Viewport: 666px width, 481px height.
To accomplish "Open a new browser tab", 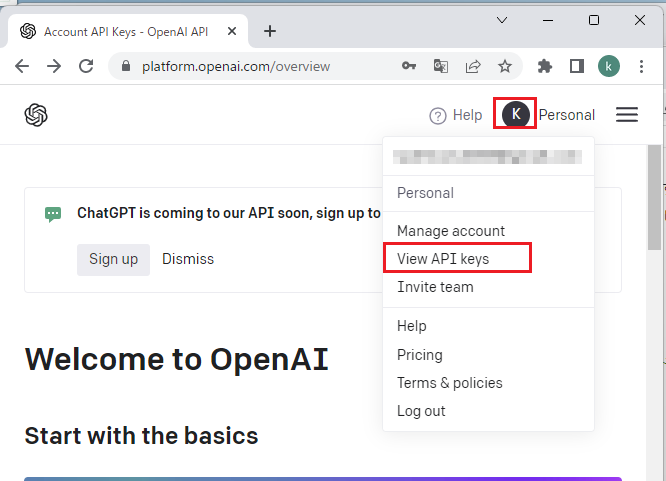I will point(270,31).
